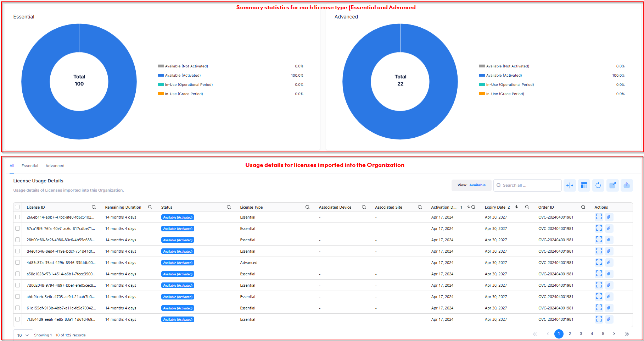Open the page size dropdown showing 10
This screenshot has height=341, width=644.
23,335
